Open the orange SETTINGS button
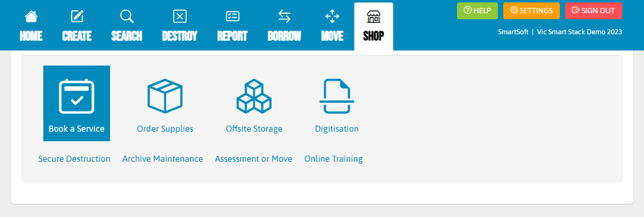Screen dimensions: 644x217 click(532, 11)
